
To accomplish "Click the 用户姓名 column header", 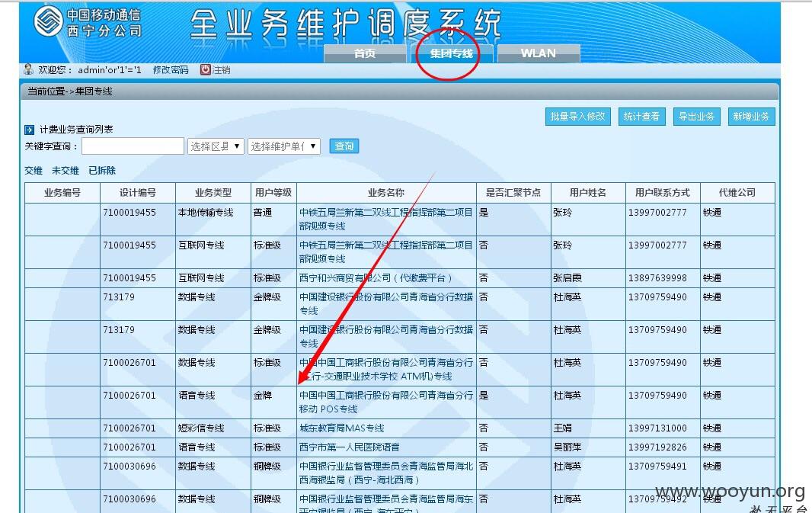I will pos(588,193).
